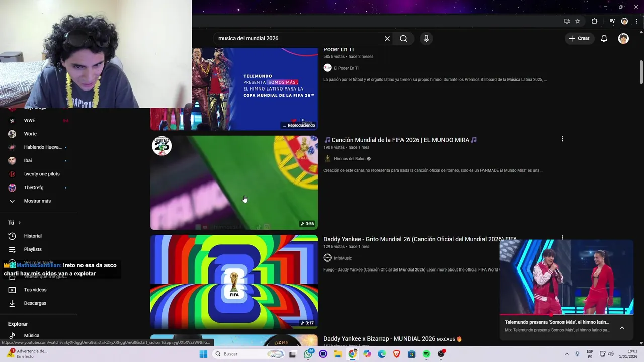Open Task View in taskbar

293,354
